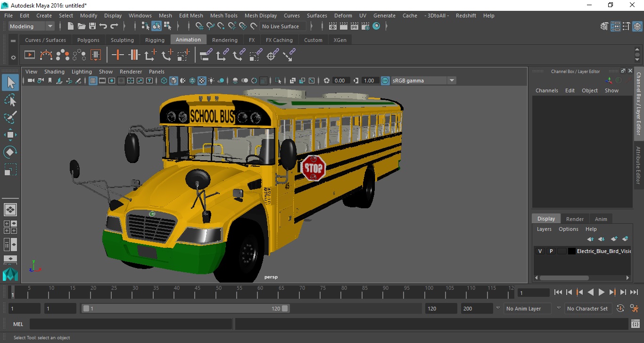644x343 pixels.
Task: Open the render view clapboard icon
Action: pyautogui.click(x=333, y=26)
